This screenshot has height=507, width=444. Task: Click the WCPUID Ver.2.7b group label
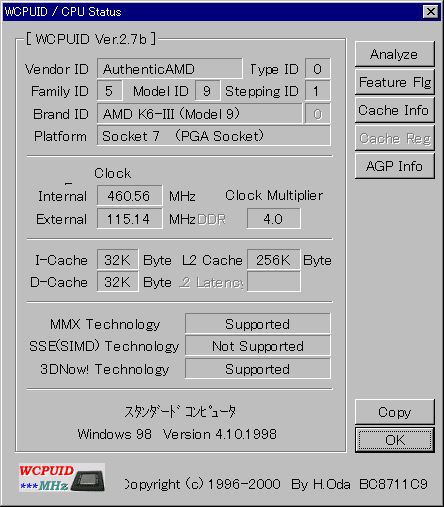pyautogui.click(x=91, y=39)
